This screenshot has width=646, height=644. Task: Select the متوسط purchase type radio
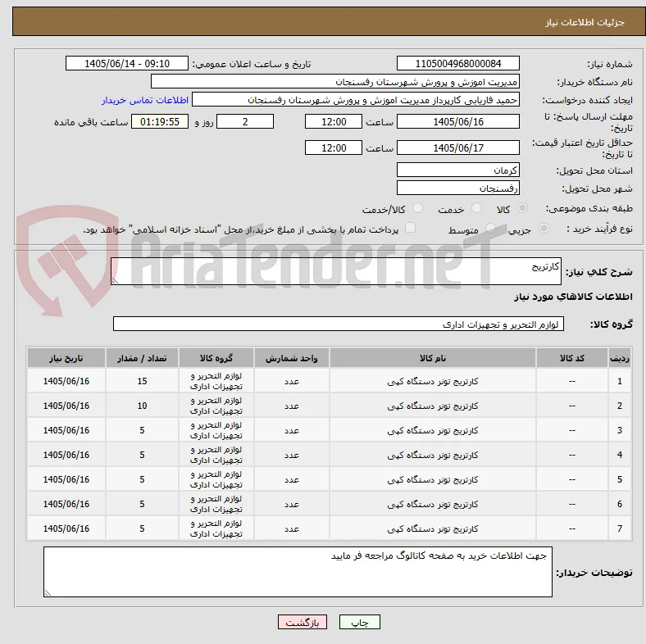(x=490, y=229)
